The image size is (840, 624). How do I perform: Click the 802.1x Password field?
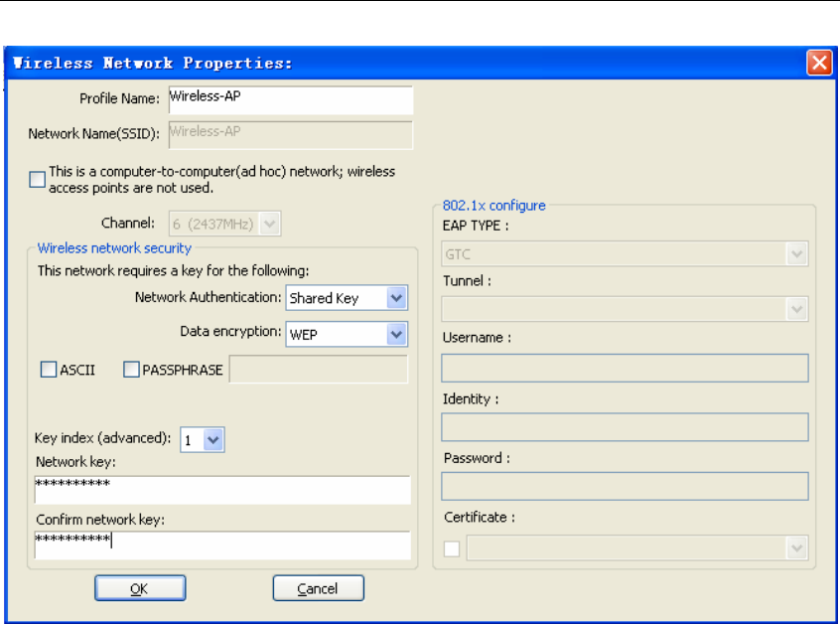[625, 486]
